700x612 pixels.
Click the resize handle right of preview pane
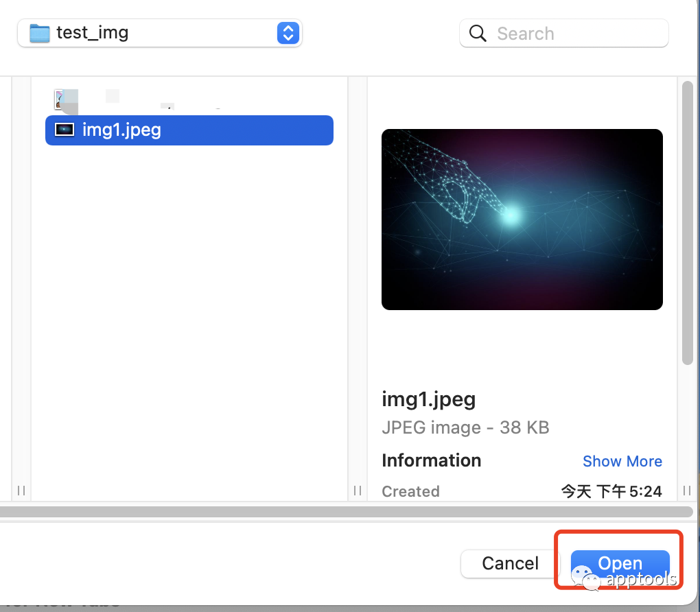tap(687, 490)
